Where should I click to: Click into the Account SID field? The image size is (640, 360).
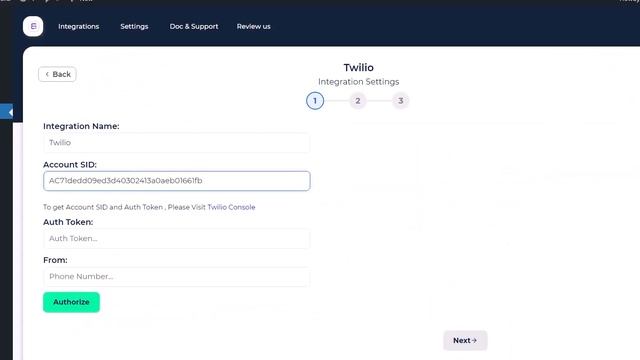point(176,181)
